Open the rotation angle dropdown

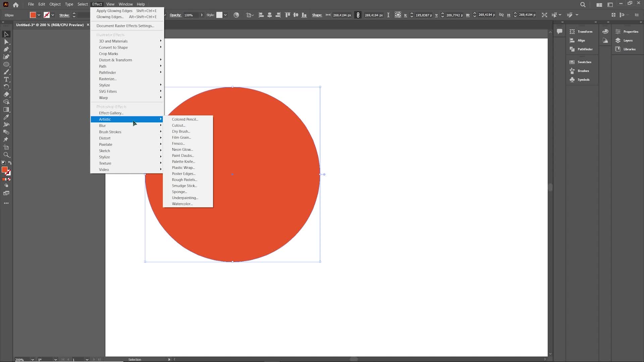point(56,360)
